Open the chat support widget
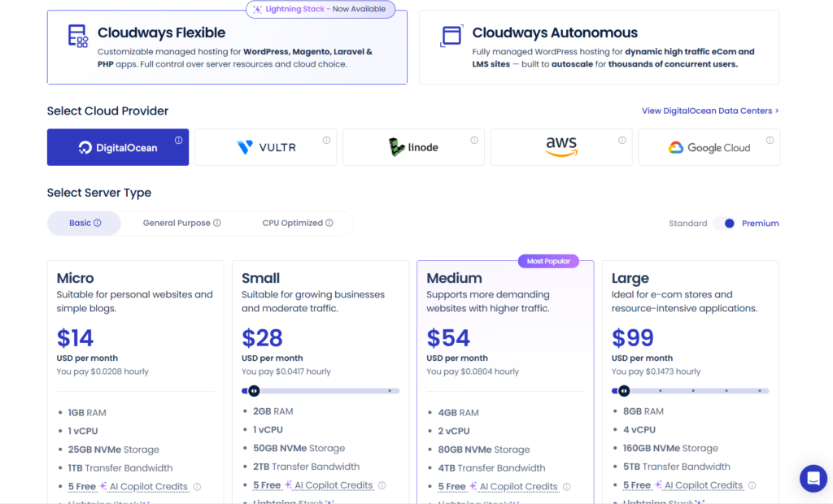Image resolution: width=833 pixels, height=504 pixels. coord(813,479)
